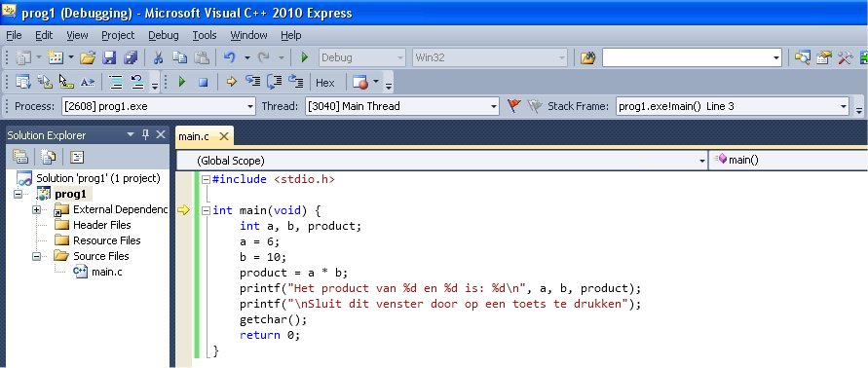
Task: Toggle auto-hide pin on Solution Explorer
Action: (x=145, y=134)
